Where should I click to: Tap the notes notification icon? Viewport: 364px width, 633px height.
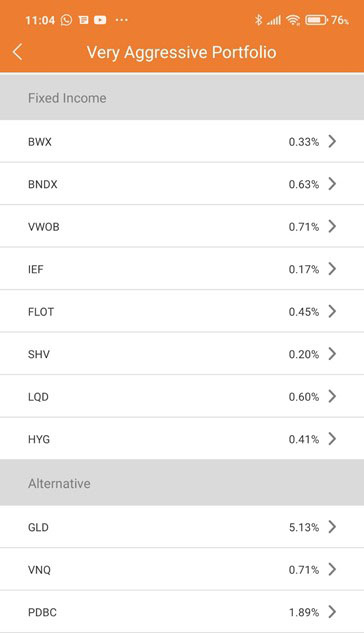point(83,20)
